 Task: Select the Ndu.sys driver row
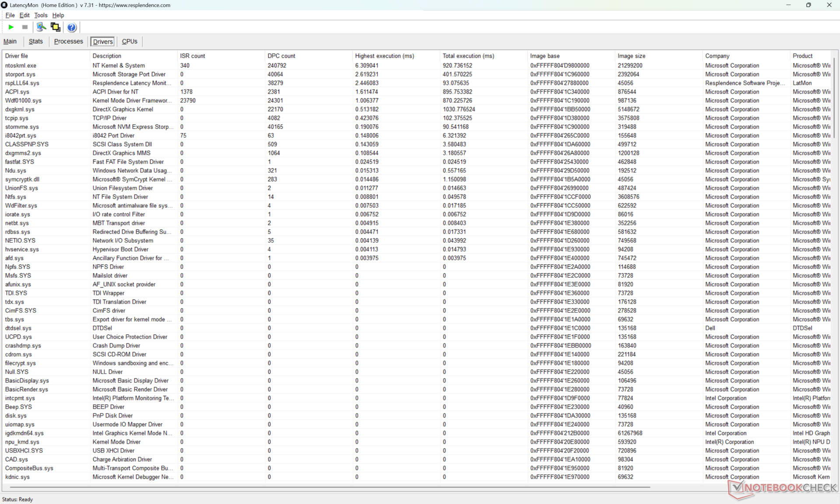point(416,171)
